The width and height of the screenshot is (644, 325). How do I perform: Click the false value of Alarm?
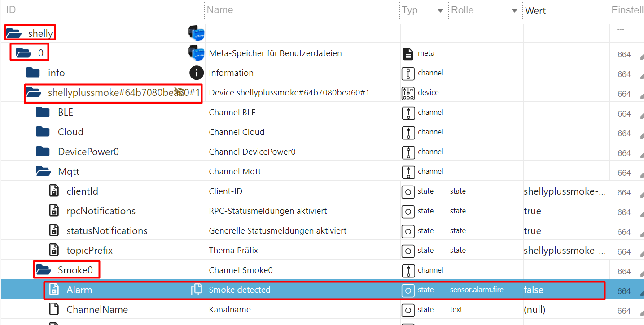[x=533, y=290]
